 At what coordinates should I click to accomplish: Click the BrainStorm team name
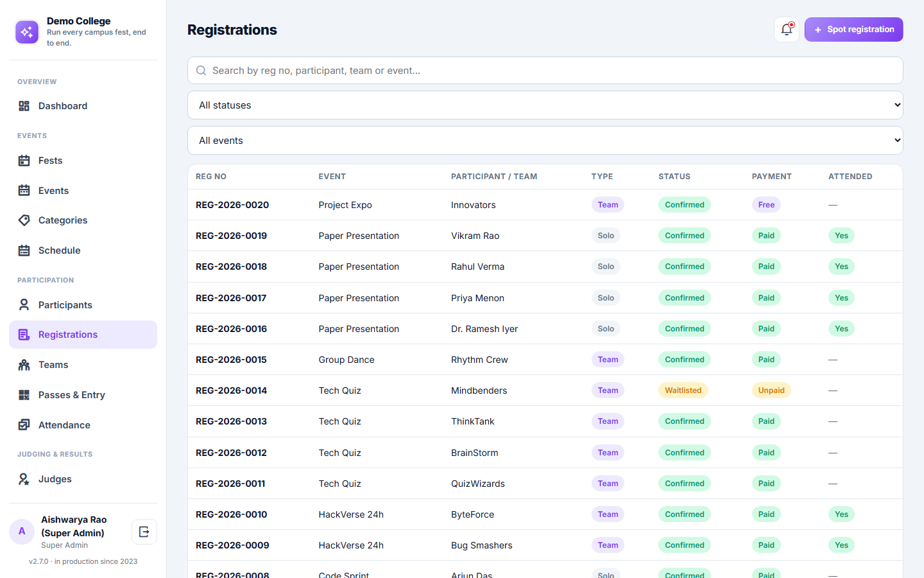point(475,453)
